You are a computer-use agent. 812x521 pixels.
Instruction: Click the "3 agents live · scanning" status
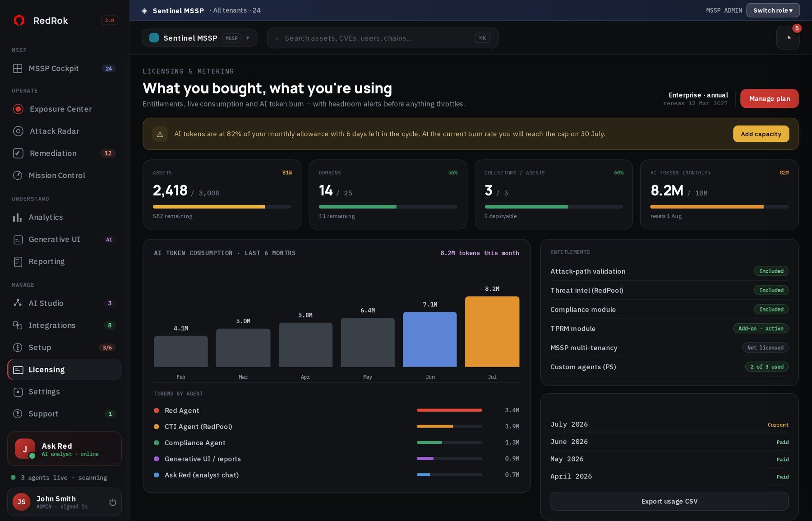pos(64,478)
